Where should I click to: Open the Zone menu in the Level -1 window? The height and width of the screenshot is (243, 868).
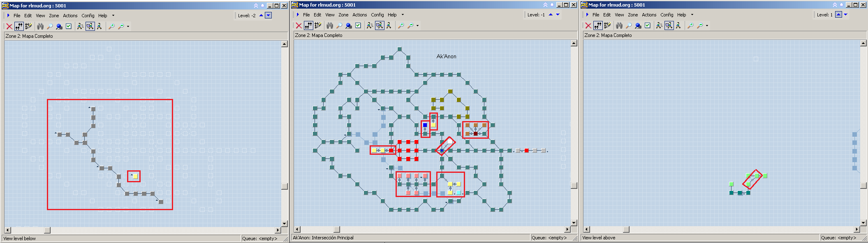click(x=343, y=15)
